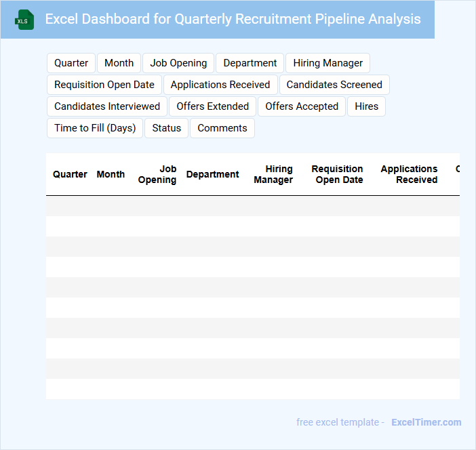This screenshot has height=450, width=476.
Task: Click the Candidates Interviewed tag
Action: (107, 106)
